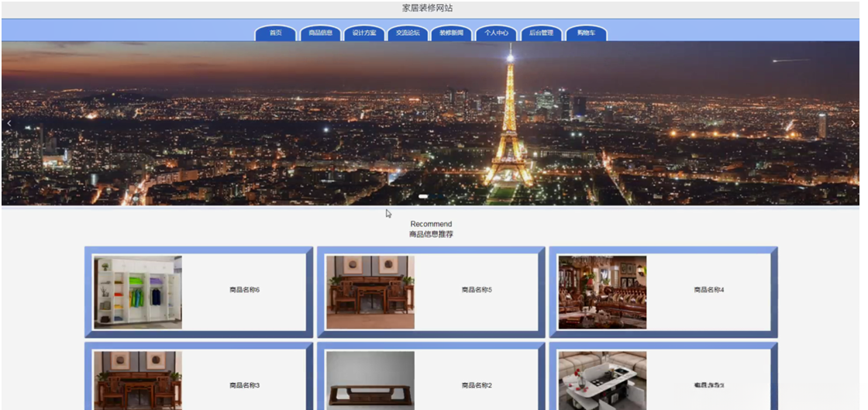Click the 商品名称5 product label
Viewport: 868px width, 410px height.
point(477,290)
